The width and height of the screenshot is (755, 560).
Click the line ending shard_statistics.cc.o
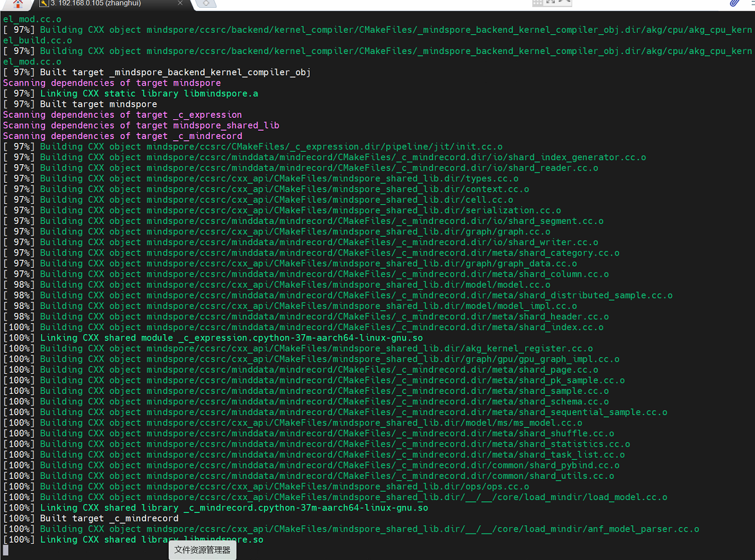tap(316, 443)
